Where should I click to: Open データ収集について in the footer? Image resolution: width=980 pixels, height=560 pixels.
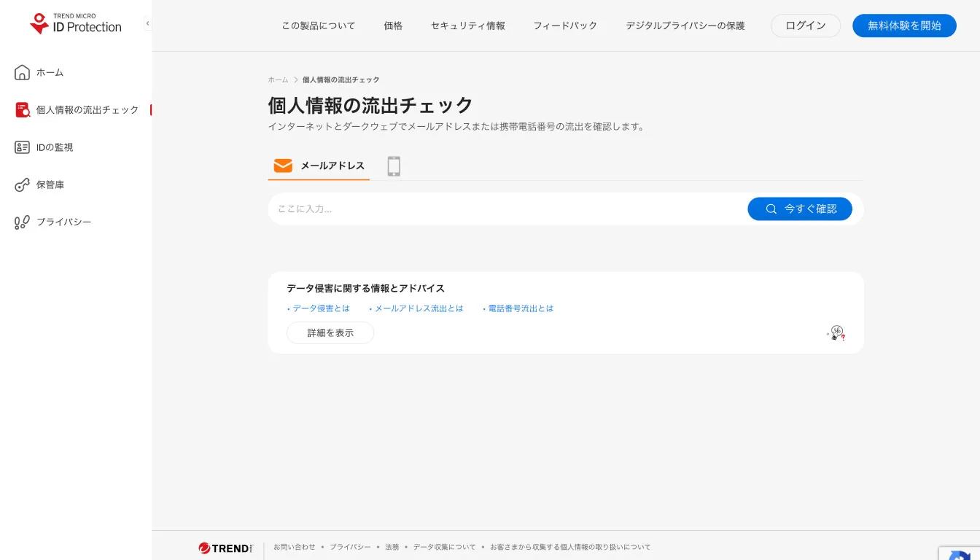click(x=444, y=547)
